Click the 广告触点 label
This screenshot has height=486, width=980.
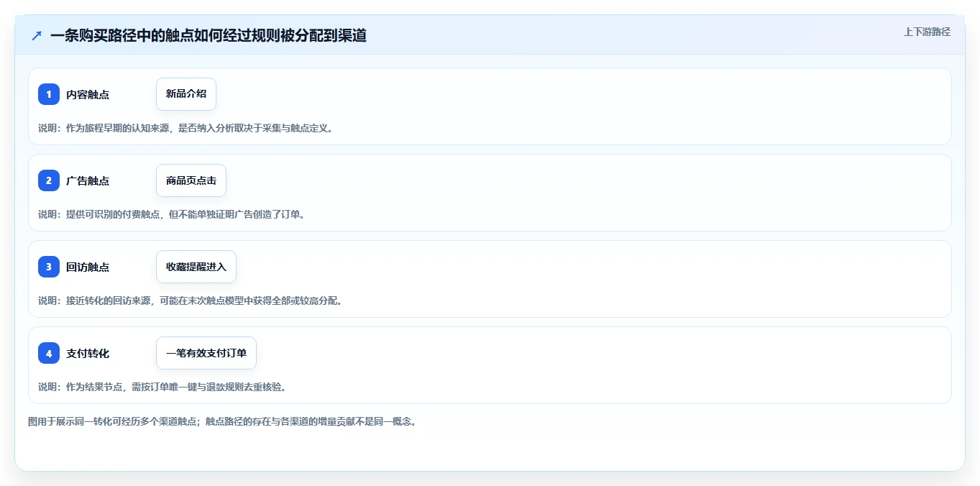(x=88, y=180)
